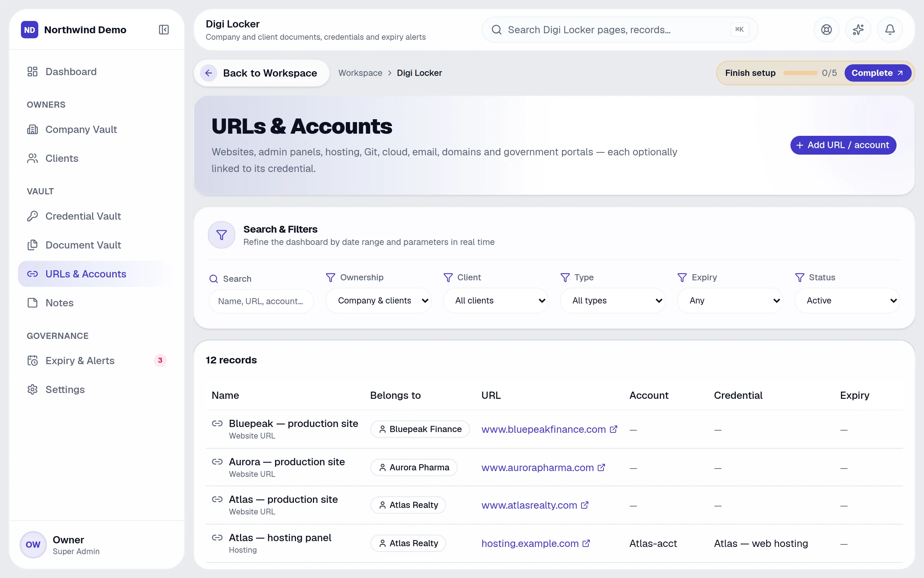This screenshot has width=924, height=578.
Task: Go to Dashboard in sidebar
Action: [96, 72]
